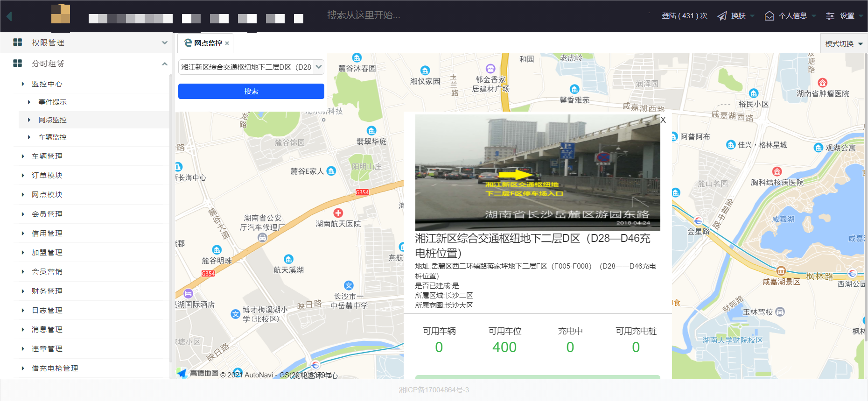
Task: Click the 湖南省肿瘤医院 marker icon
Action: (x=823, y=83)
